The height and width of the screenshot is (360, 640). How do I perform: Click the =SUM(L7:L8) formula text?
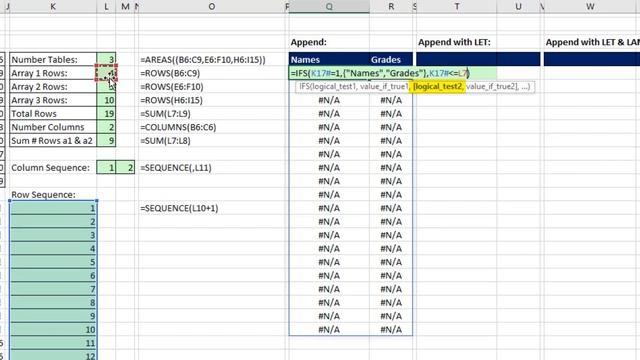[165, 140]
